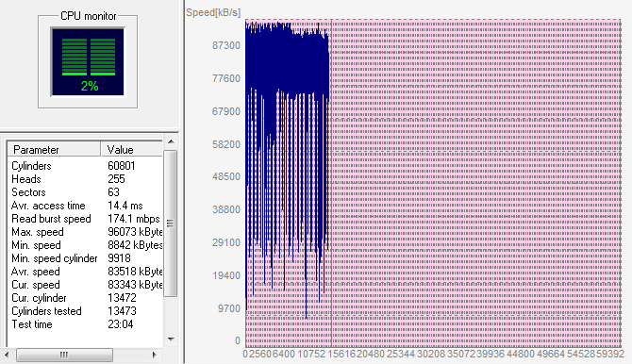The height and width of the screenshot is (364, 632).
Task: Select the Cylinders row
Action: click(85, 166)
